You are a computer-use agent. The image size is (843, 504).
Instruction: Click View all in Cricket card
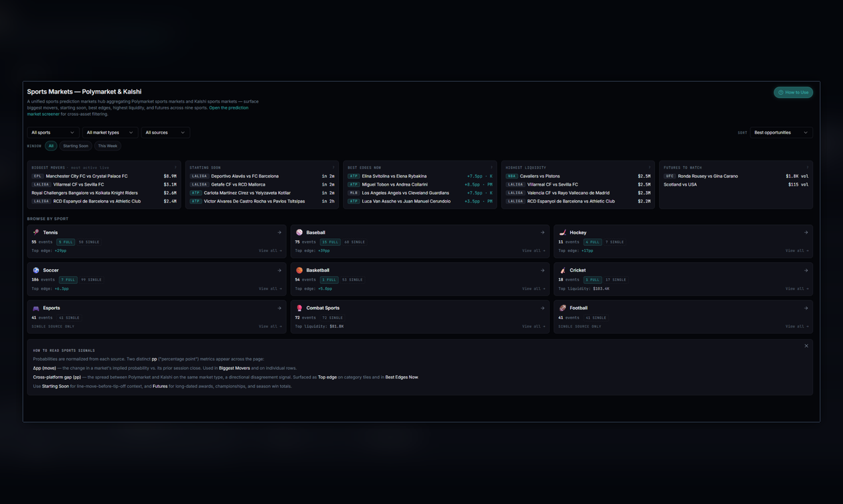pos(797,288)
